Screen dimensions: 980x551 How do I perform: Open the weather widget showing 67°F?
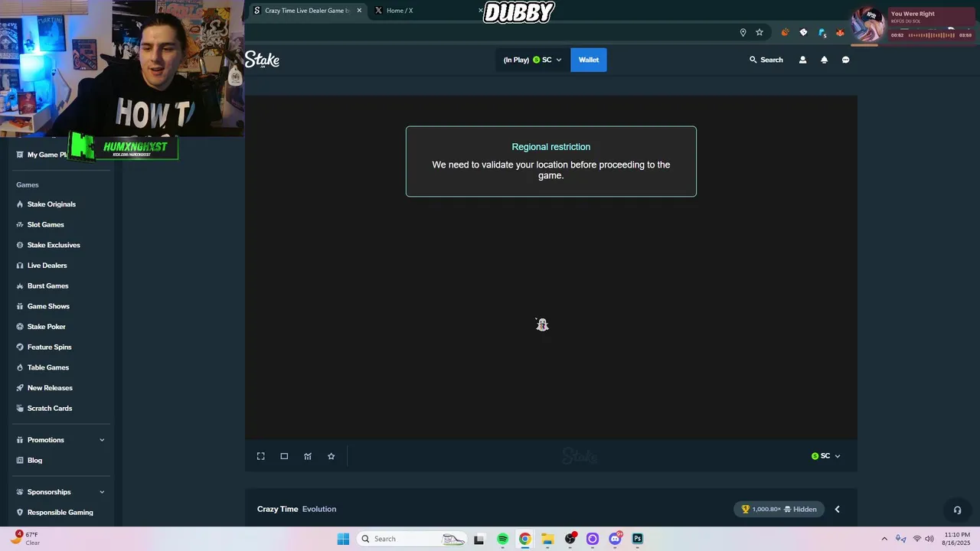tap(24, 539)
